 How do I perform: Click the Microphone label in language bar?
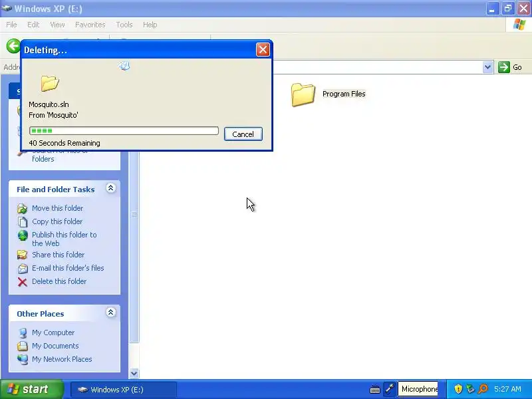pos(420,389)
